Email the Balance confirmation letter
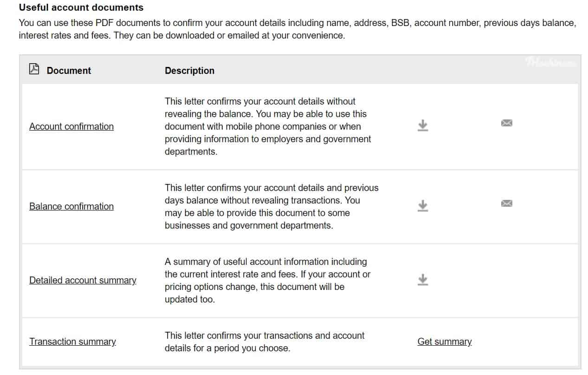The image size is (588, 375). tap(506, 203)
